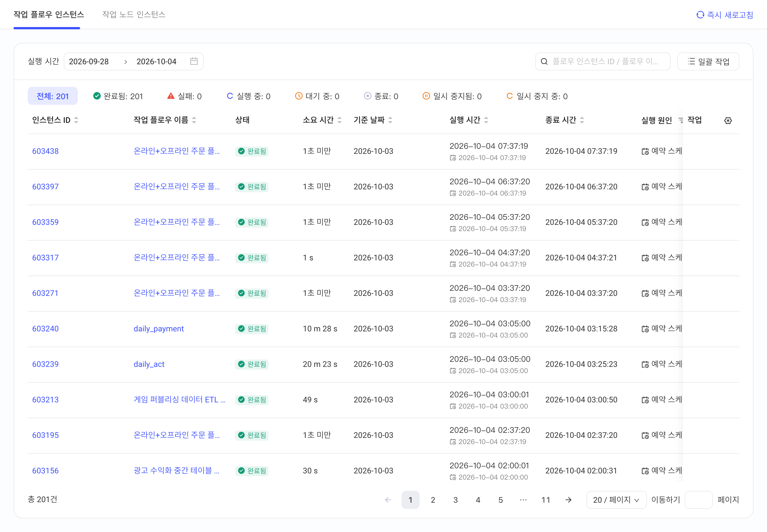Switch to 작업 플로우 인스턴스 tab
Screen dimensions: 767x532
click(x=49, y=14)
